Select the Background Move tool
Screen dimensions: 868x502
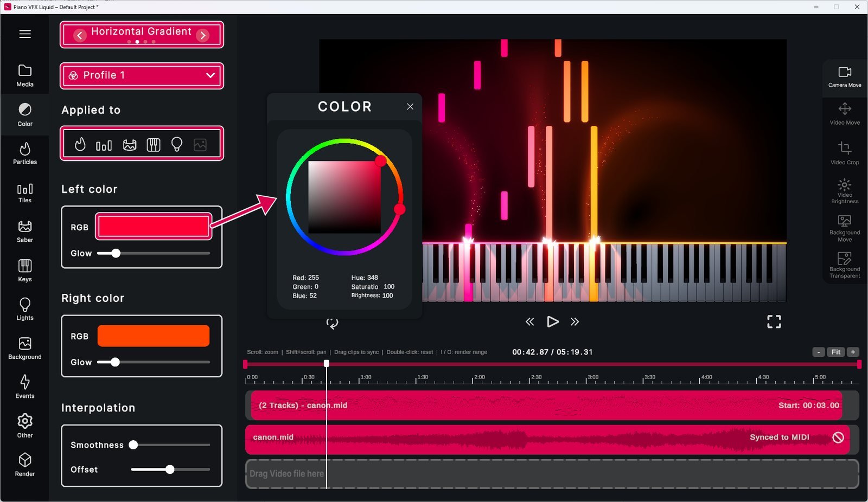pyautogui.click(x=845, y=228)
